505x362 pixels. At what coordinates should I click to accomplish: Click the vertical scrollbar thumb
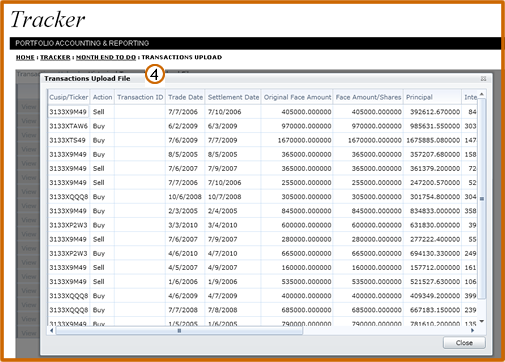pos(482,199)
